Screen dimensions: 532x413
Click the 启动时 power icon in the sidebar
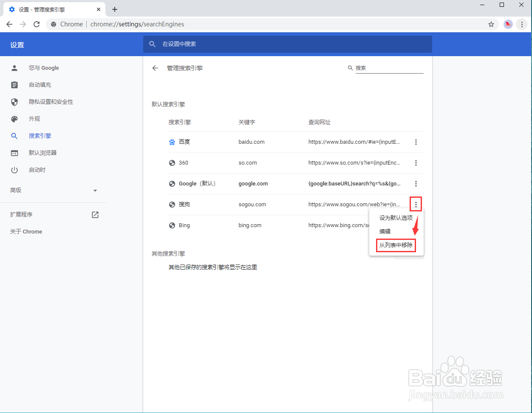(14, 170)
